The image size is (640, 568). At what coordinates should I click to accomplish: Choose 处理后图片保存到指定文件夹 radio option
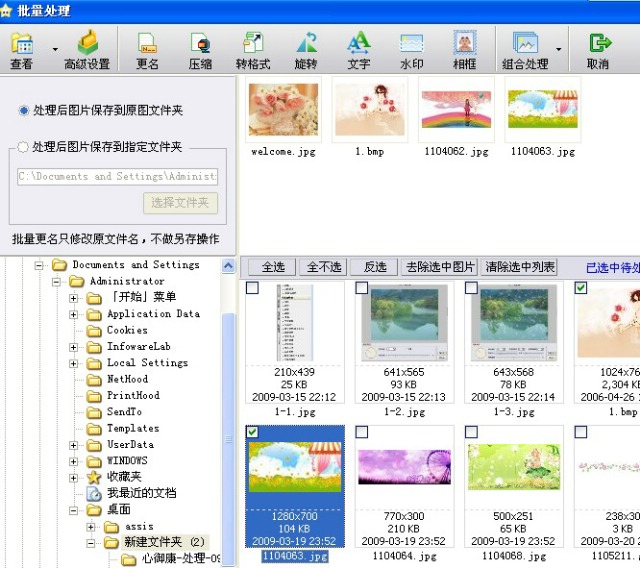[x=23, y=147]
